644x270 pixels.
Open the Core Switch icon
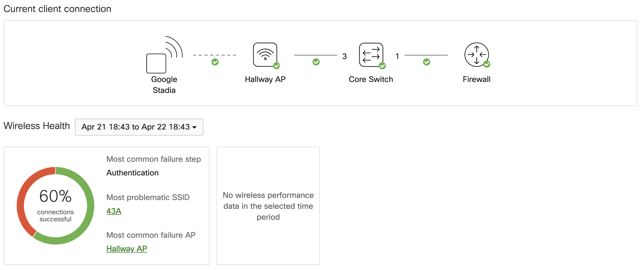371,55
